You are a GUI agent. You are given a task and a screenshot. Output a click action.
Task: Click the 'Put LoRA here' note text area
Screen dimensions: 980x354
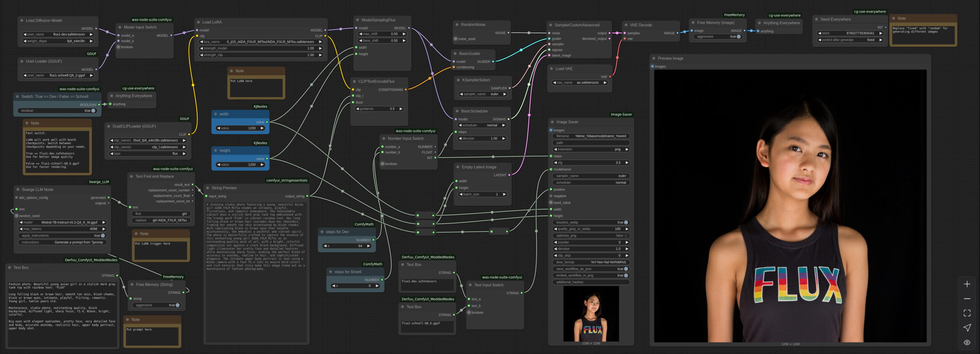click(256, 87)
